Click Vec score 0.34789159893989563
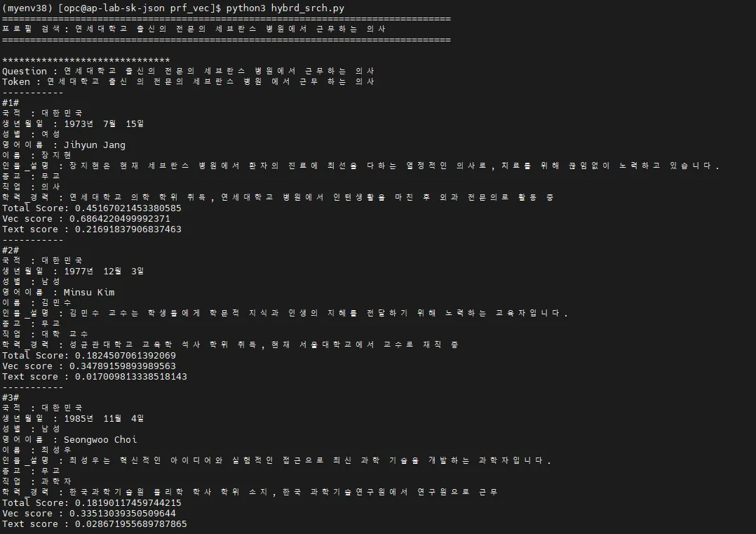756x534 pixels. point(88,366)
